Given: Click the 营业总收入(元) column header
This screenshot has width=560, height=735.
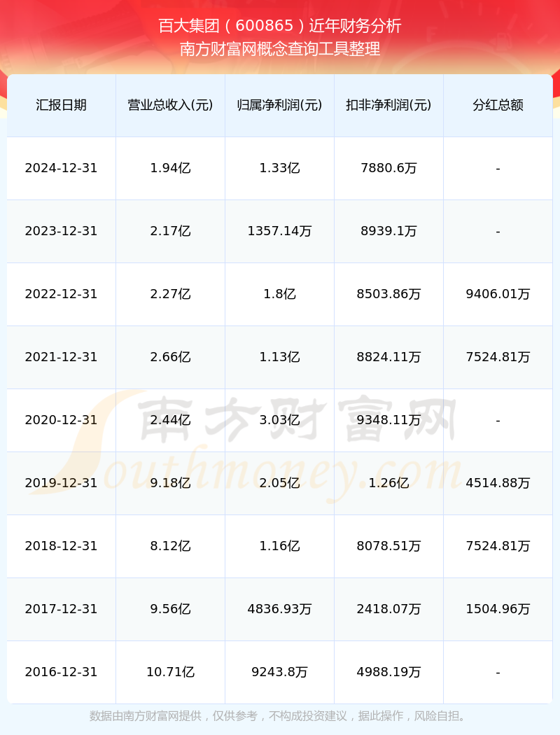Looking at the screenshot, I should (x=171, y=105).
